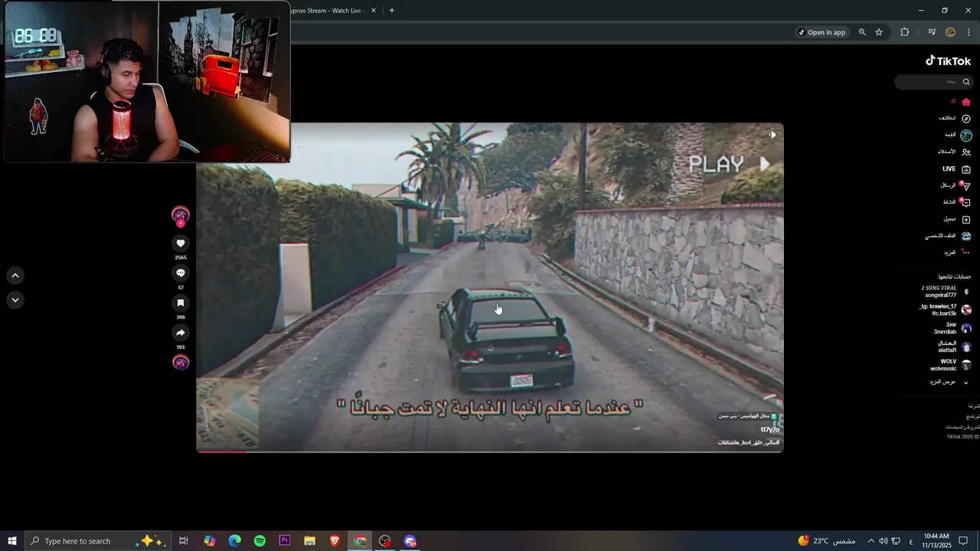Open elattal1 followed account
Screen dimensions: 980x551
954,347
